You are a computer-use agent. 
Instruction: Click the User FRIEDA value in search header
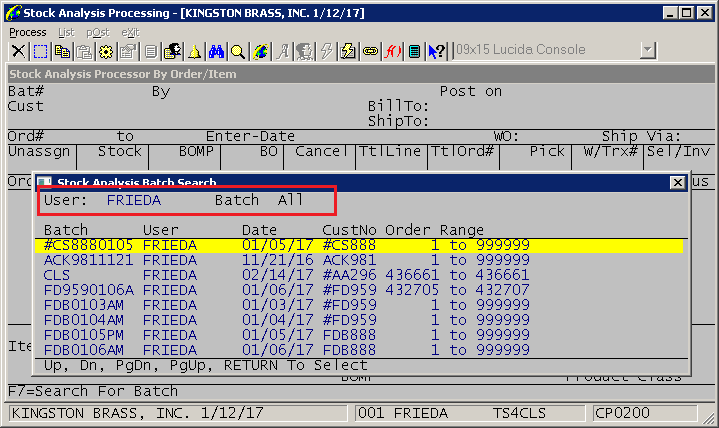pos(134,200)
